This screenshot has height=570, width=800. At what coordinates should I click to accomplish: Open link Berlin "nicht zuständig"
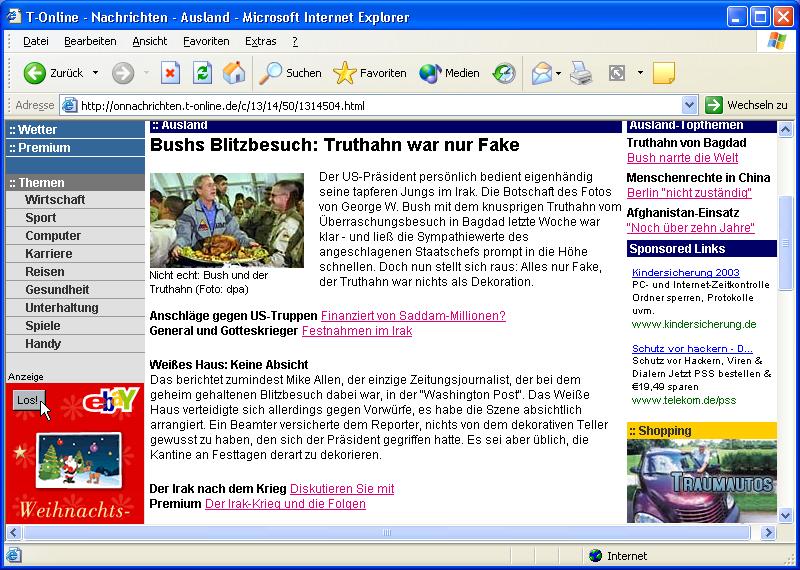[689, 193]
